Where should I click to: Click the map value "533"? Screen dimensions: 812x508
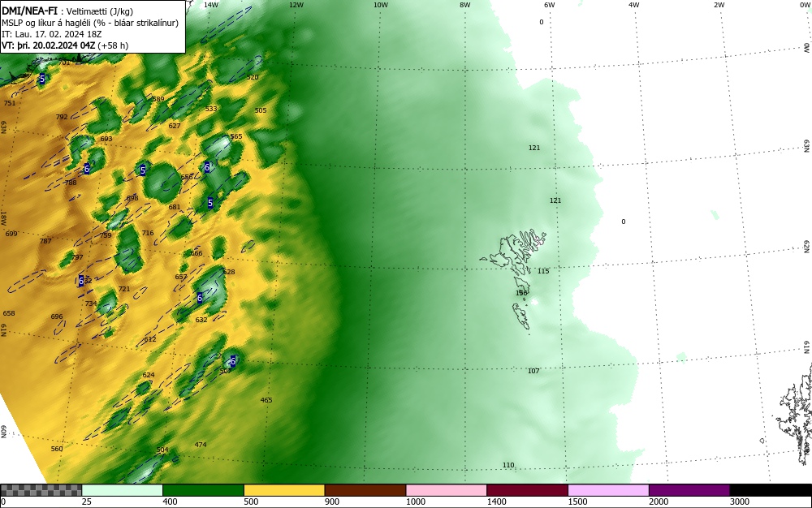tap(211, 109)
